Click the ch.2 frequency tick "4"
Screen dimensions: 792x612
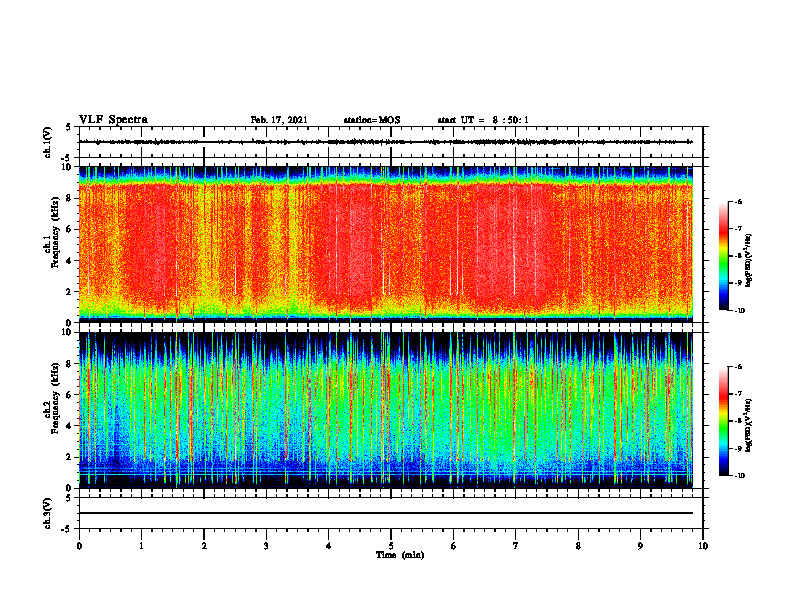point(69,426)
